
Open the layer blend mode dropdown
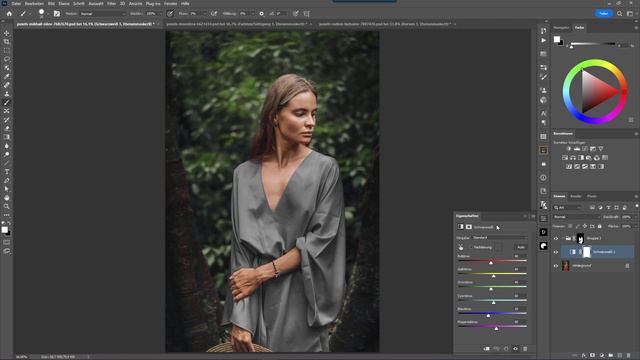(x=576, y=217)
